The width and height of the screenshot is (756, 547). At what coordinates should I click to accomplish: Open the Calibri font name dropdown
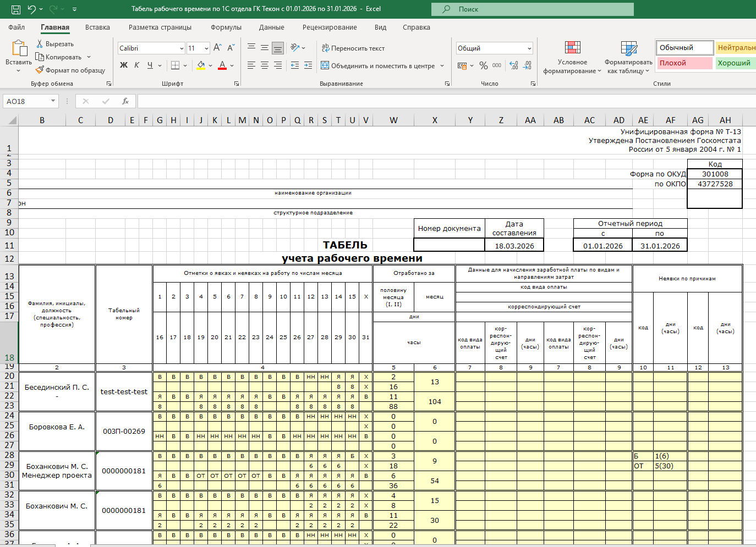182,48
